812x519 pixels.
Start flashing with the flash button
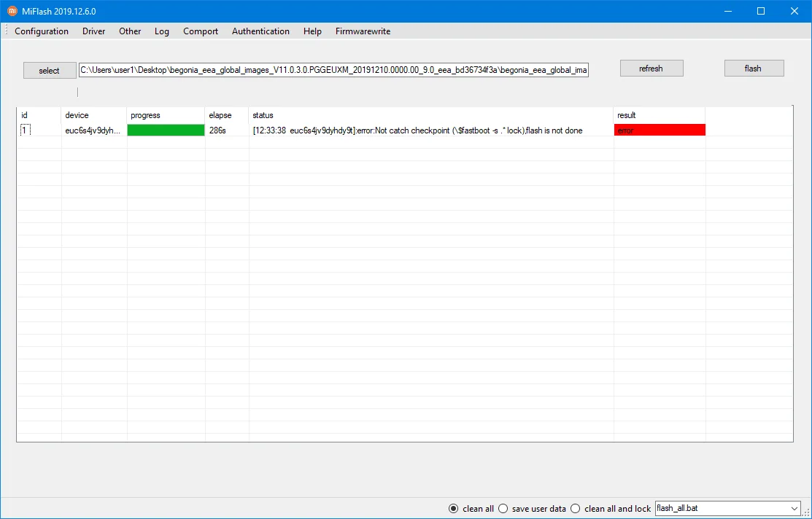coord(754,67)
